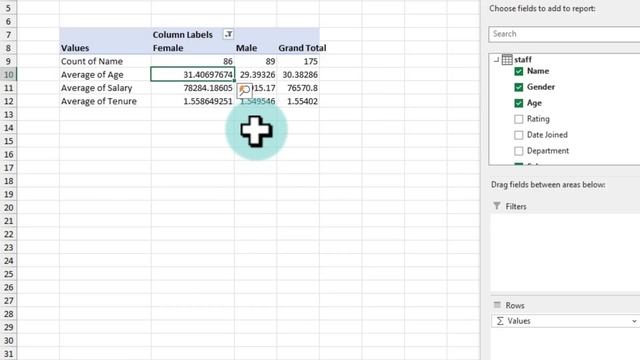This screenshot has width=640, height=360.
Task: Click the staff table icon
Action: [x=507, y=60]
